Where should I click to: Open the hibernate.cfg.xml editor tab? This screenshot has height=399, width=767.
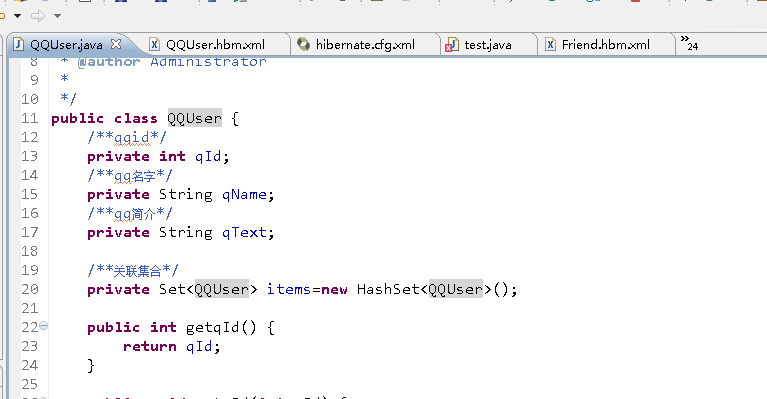[365, 44]
